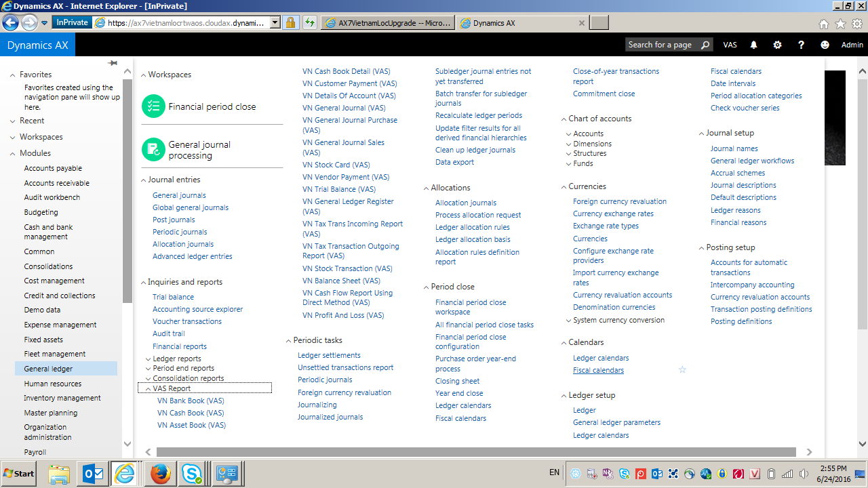Open the General journal processing tile icon

pos(154,149)
